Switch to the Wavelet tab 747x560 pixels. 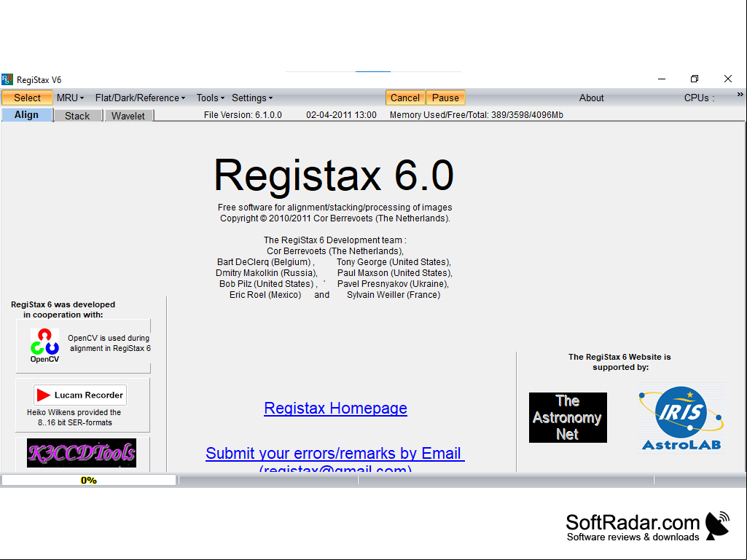point(128,116)
